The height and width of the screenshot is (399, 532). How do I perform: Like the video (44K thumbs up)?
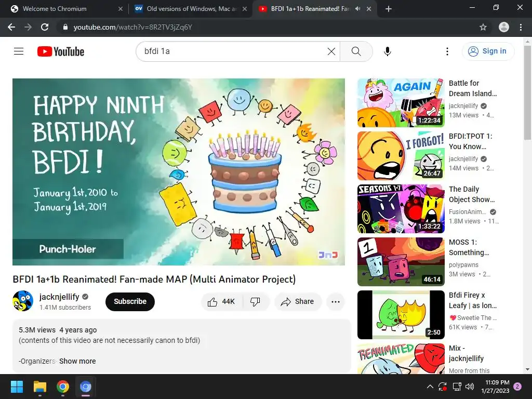coord(222,302)
